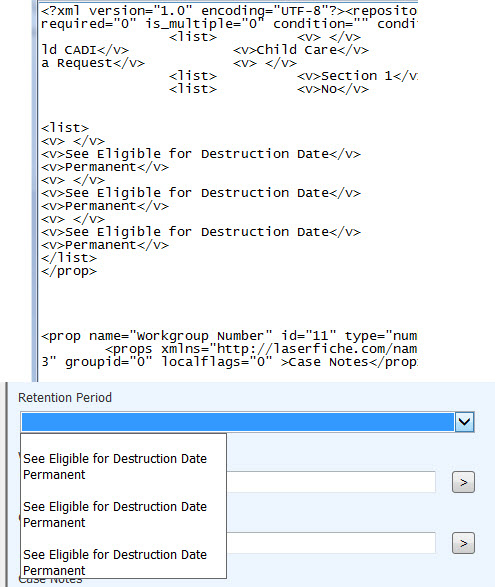Click the highlighted Retention Period combo box field
This screenshot has width=495, height=587.
click(238, 422)
